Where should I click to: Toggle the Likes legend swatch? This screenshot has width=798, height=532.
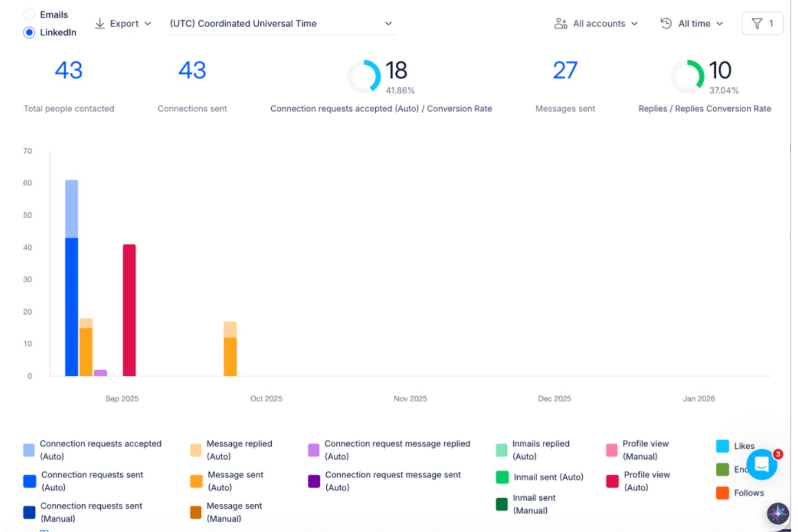coord(723,446)
